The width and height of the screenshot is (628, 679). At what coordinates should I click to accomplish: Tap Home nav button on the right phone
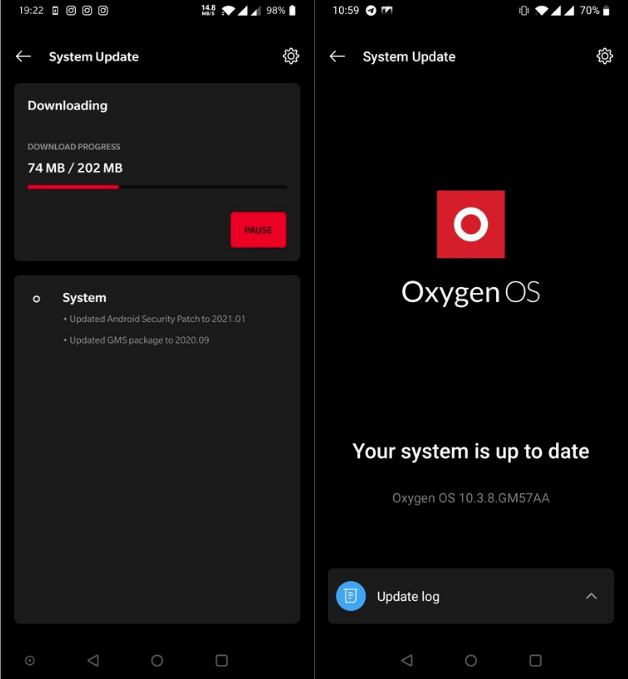coord(471,660)
